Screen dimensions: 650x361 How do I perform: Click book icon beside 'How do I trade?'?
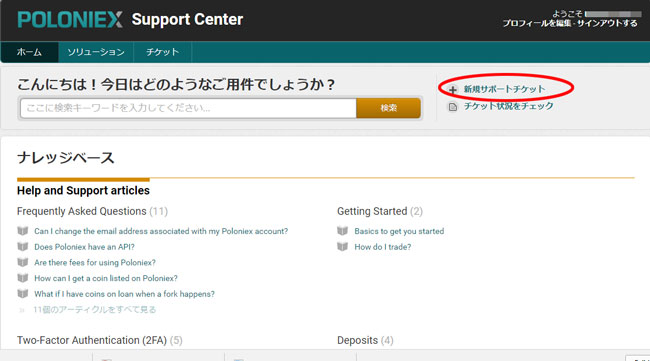point(342,247)
